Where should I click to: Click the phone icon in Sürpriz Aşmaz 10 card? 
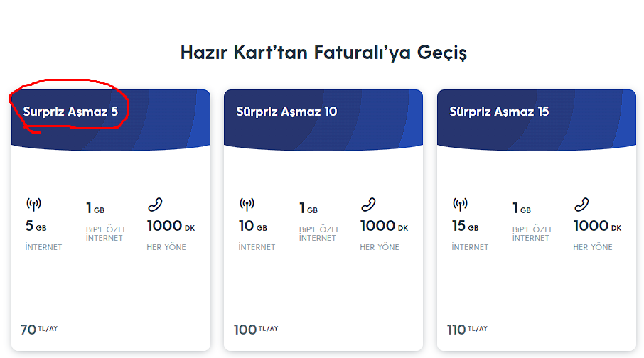coord(368,205)
